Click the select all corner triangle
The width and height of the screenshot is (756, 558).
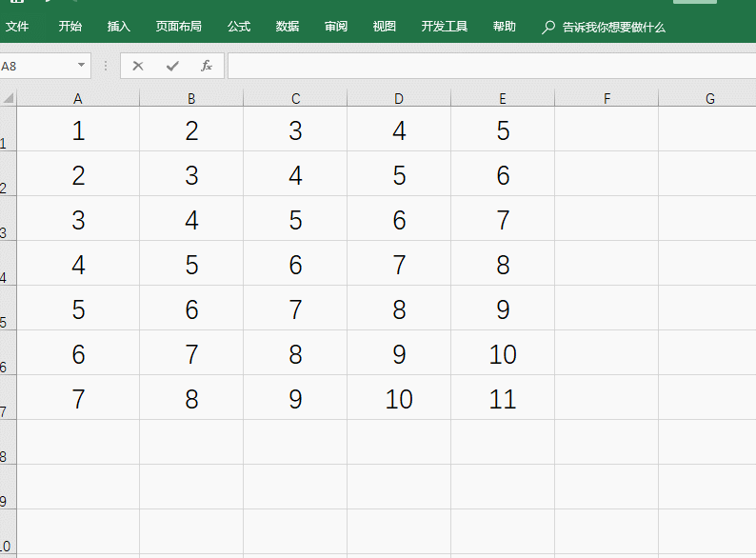pyautogui.click(x=9, y=98)
